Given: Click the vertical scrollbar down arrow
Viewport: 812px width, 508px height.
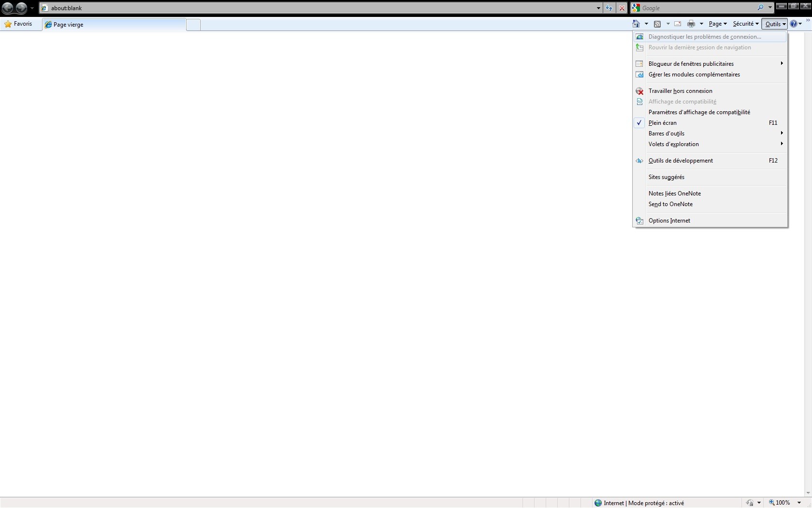Looking at the screenshot, I should (x=808, y=493).
